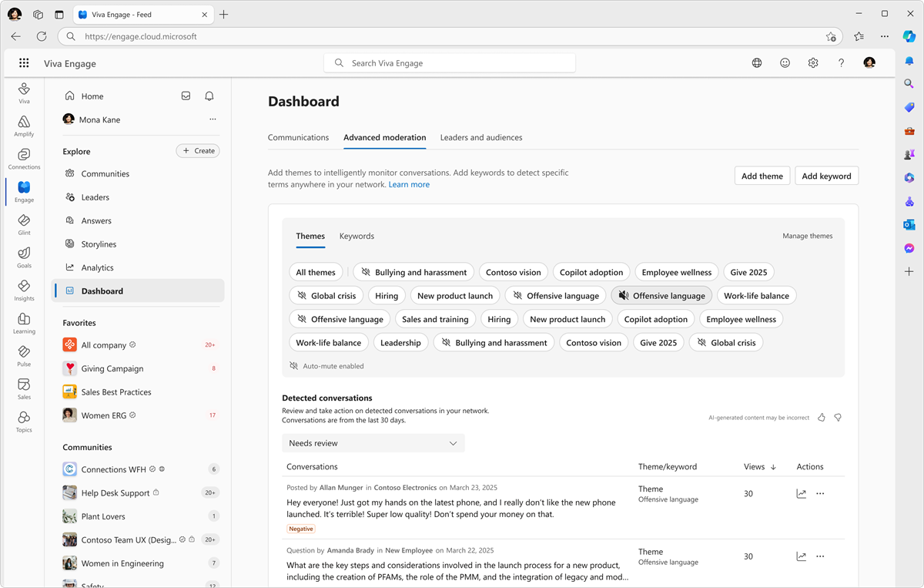The width and height of the screenshot is (924, 588).
Task: Open the inbox icon beside Home
Action: tap(186, 96)
